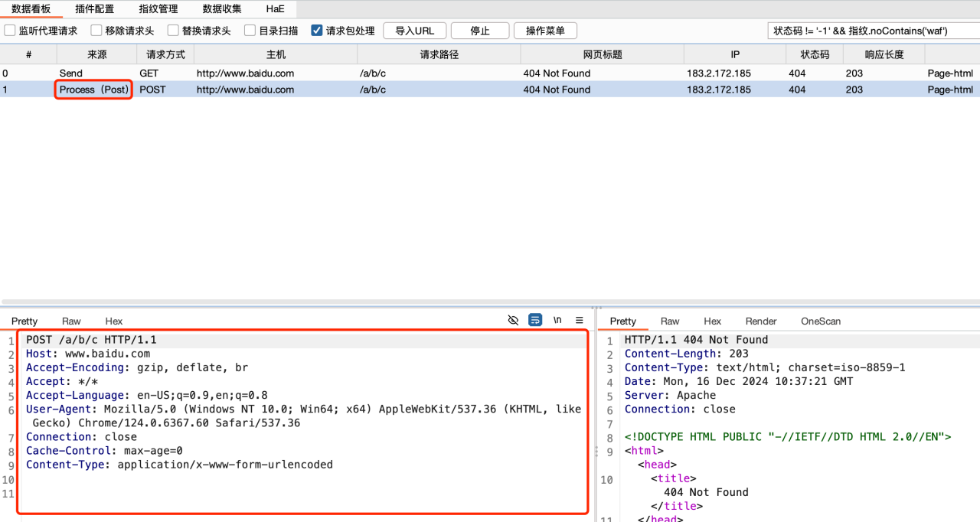This screenshot has width=980, height=522.
Task: Uncheck the 请求包处理 checkbox
Action: point(317,31)
